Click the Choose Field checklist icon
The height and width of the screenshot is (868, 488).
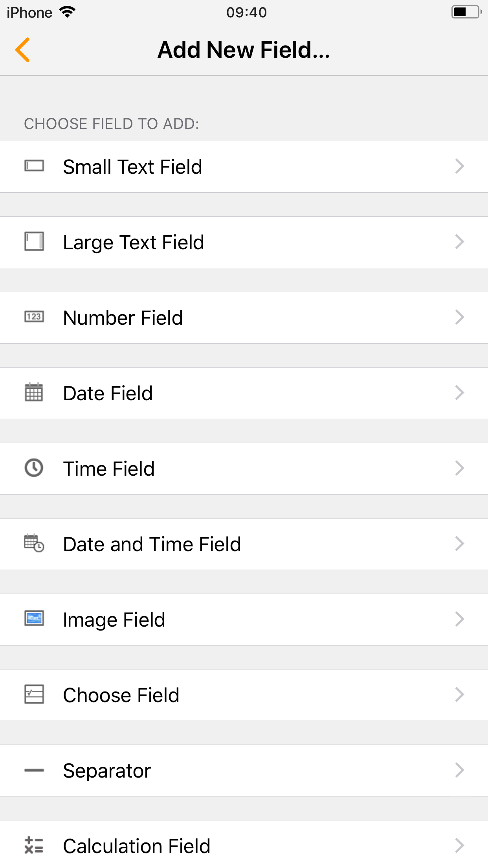34,694
